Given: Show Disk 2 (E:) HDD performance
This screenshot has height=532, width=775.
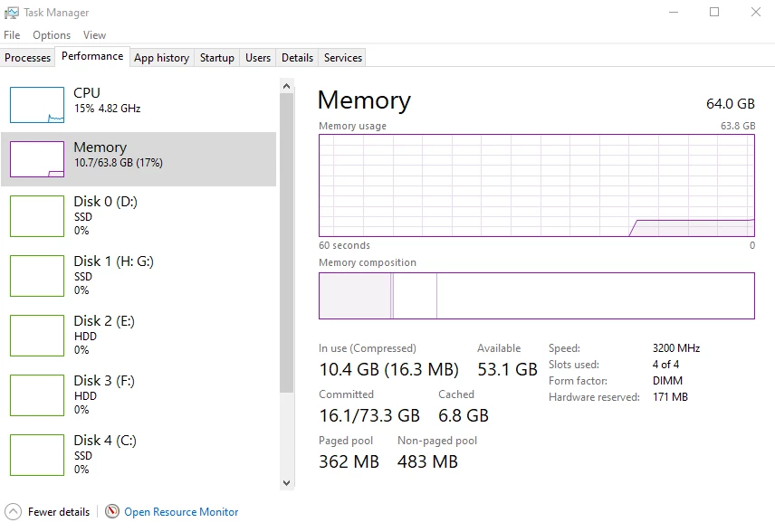Looking at the screenshot, I should pos(37,335).
